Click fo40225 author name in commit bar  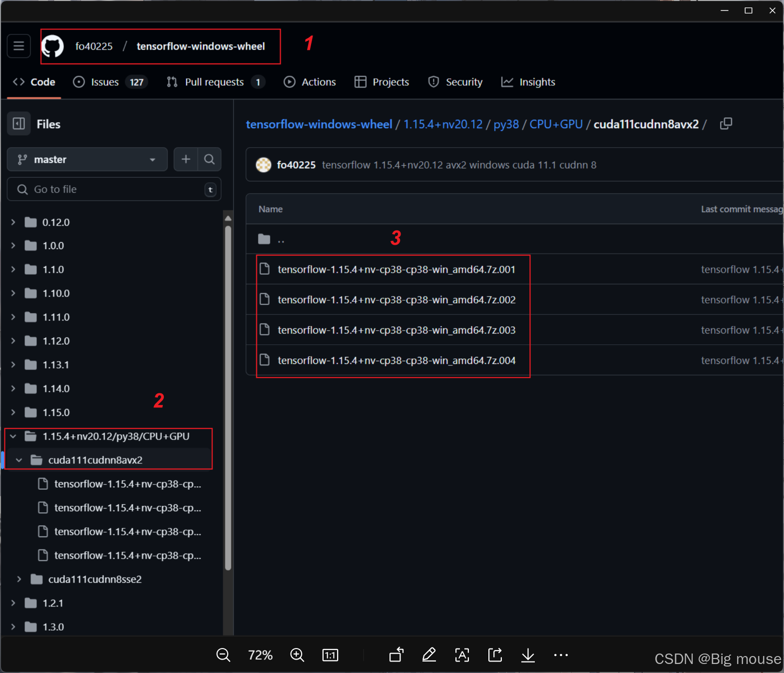[296, 165]
